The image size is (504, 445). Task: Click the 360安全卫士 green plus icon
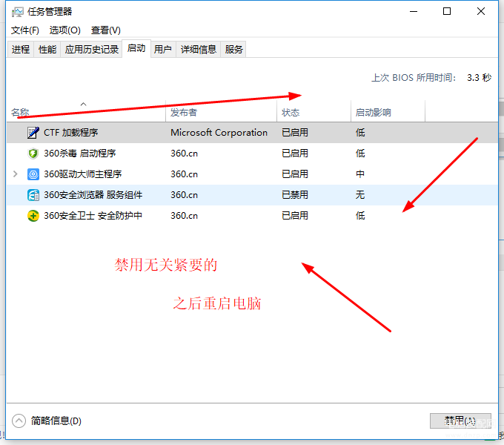[x=33, y=216]
